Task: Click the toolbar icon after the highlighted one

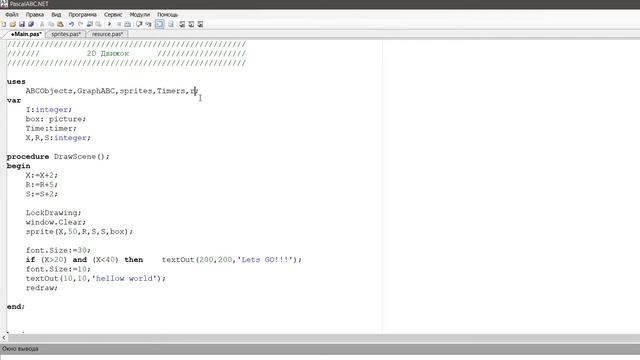Action: tap(171, 24)
